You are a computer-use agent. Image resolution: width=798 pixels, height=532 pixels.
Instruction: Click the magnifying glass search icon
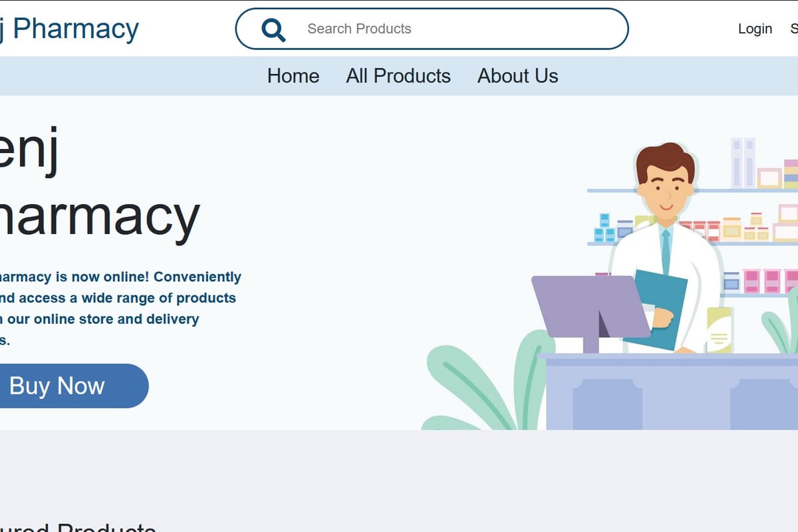pos(273,29)
